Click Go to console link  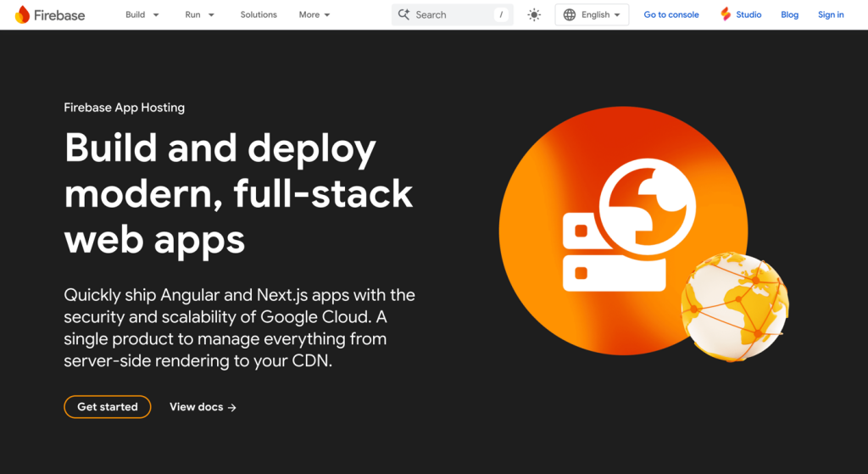point(671,15)
